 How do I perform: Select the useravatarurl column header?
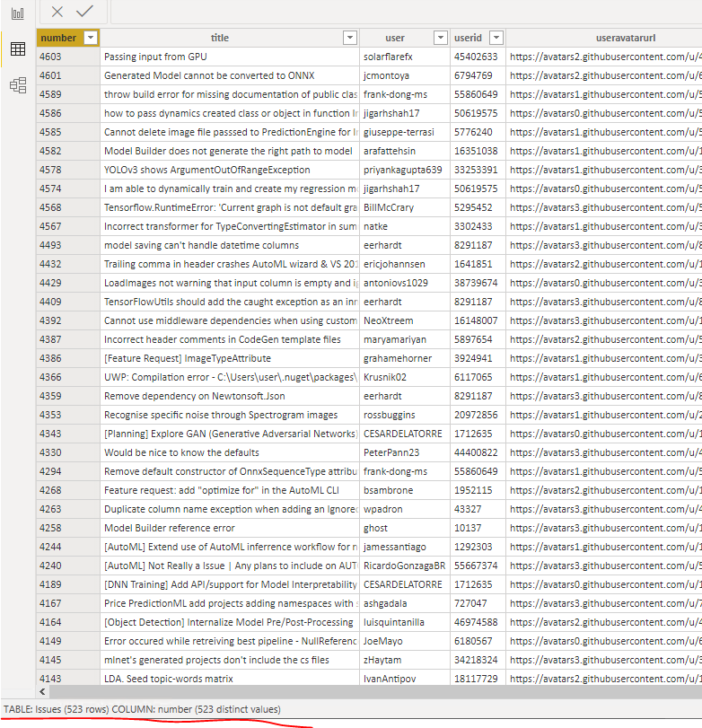point(604,38)
